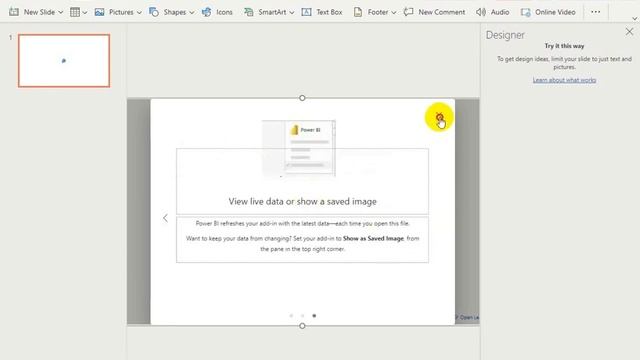This screenshot has height=360, width=640.
Task: Expand the Table dropdown arrow
Action: 84,13
